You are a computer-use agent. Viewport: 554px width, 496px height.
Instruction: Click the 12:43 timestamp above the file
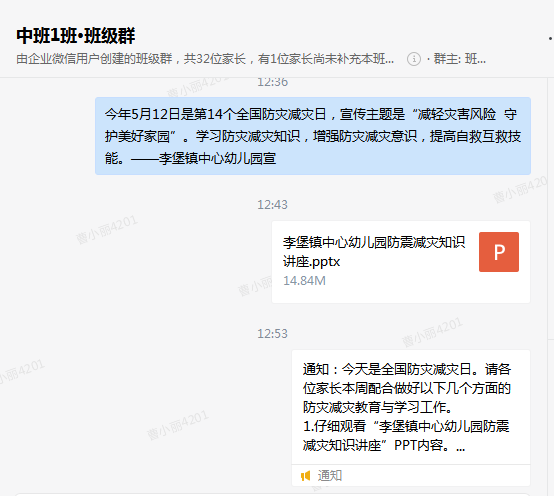coord(272,205)
